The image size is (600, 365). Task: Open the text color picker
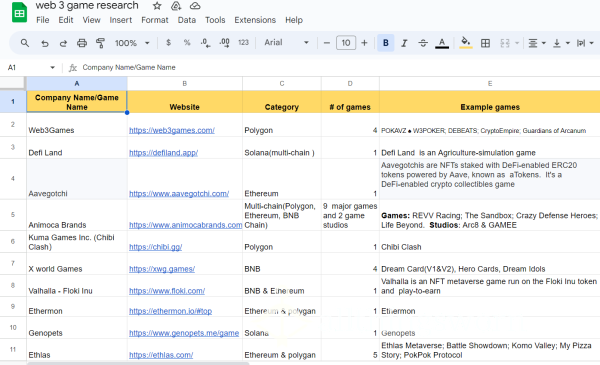442,43
